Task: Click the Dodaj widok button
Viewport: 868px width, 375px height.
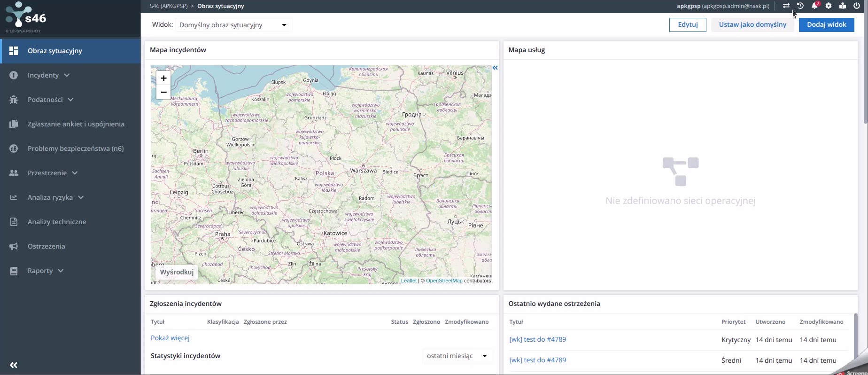Action: click(826, 24)
